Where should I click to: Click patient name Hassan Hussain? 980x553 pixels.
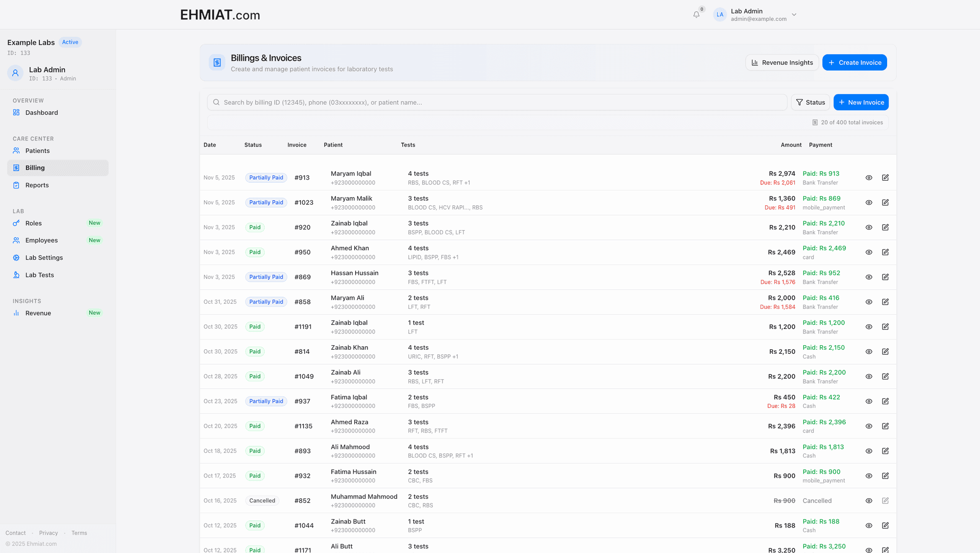tap(355, 273)
